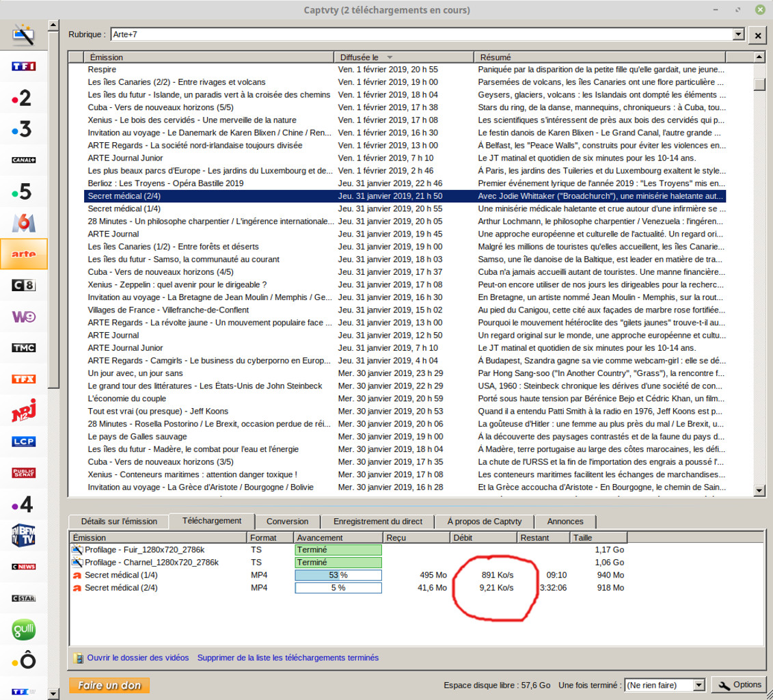773x700 pixels.
Task: Select the BFM TV channel icon
Action: 24,535
